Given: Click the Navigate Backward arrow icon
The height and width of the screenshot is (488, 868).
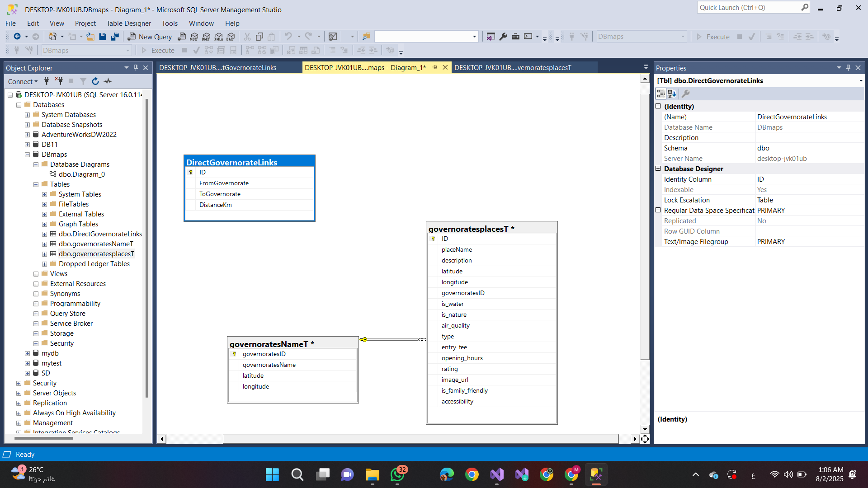Looking at the screenshot, I should tap(17, 37).
